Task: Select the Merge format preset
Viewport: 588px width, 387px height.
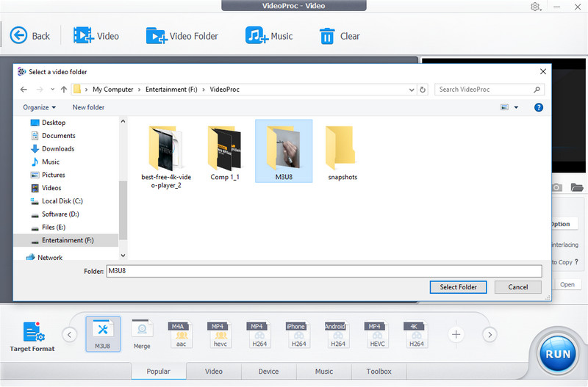Action: coord(142,334)
